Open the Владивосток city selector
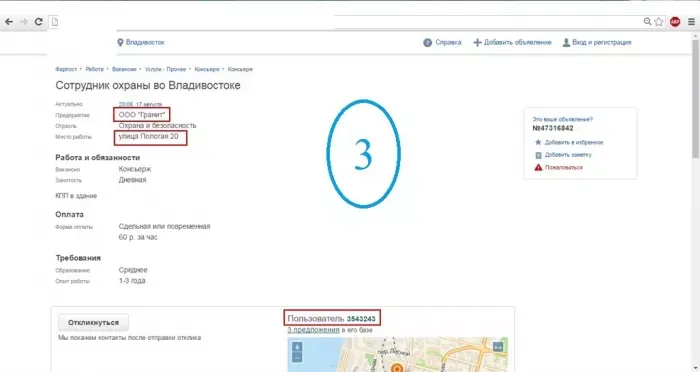 tap(145, 42)
